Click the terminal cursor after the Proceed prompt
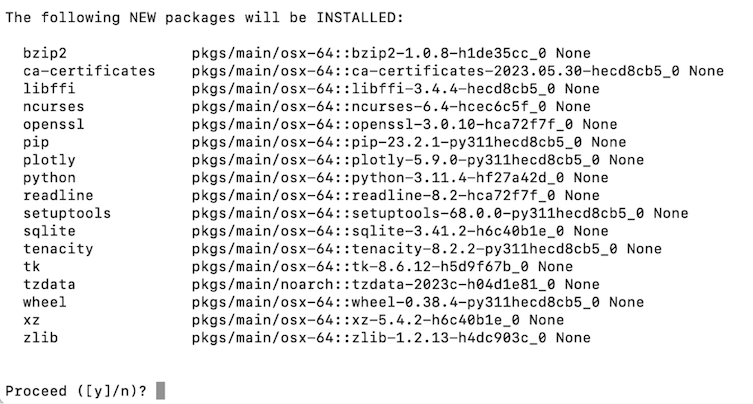753x404 pixels. pos(161,390)
